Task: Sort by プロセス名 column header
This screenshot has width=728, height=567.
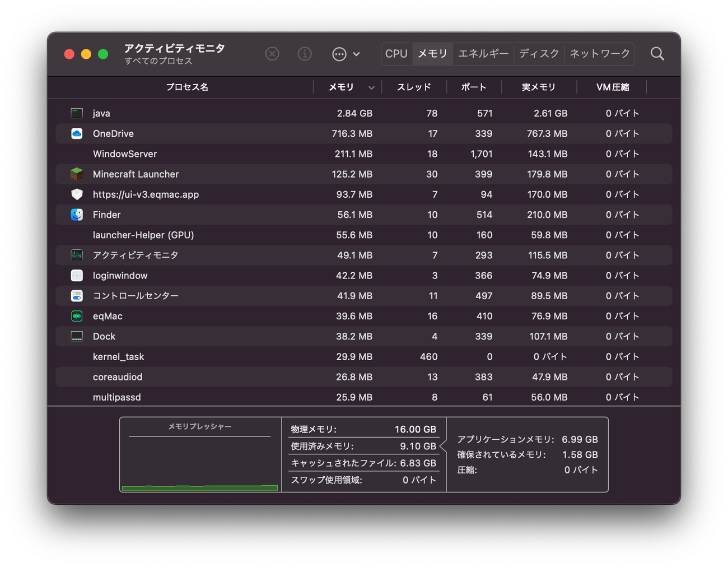Action: 187,87
